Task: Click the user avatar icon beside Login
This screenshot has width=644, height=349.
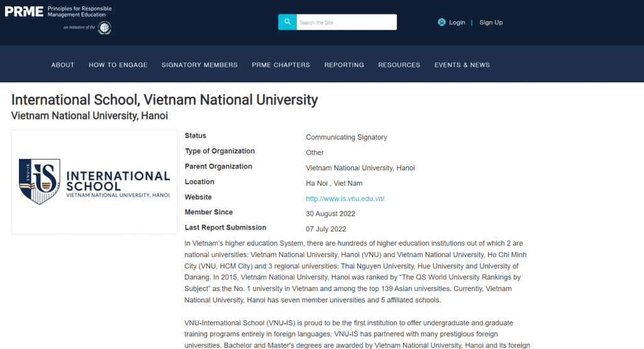Action: click(x=441, y=22)
